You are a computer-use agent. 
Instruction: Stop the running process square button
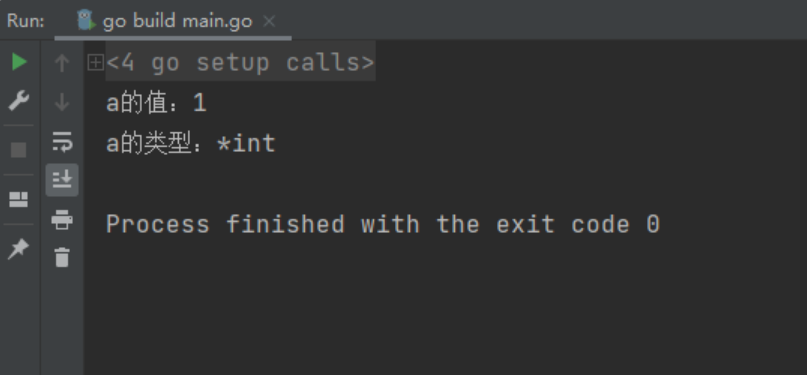(x=19, y=150)
